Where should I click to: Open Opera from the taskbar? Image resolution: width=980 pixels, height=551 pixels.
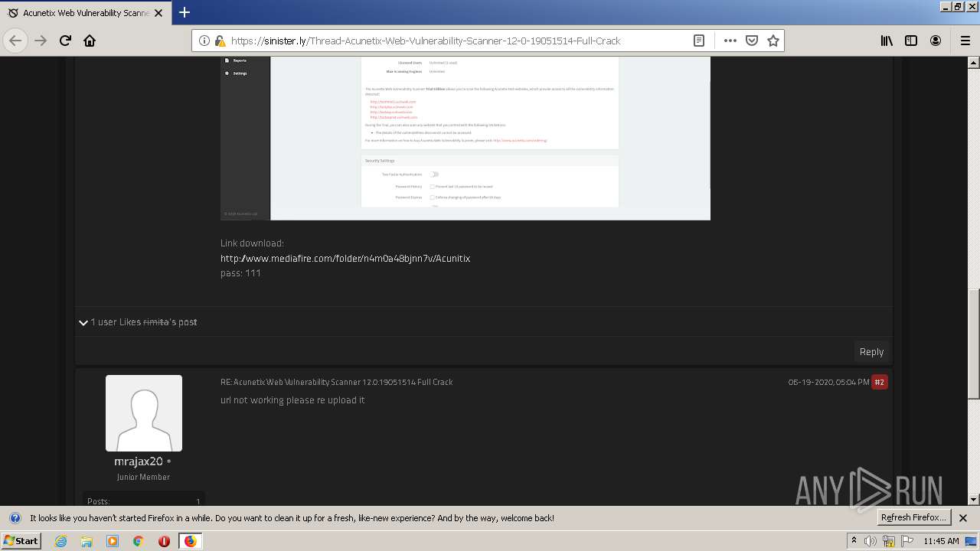164,541
